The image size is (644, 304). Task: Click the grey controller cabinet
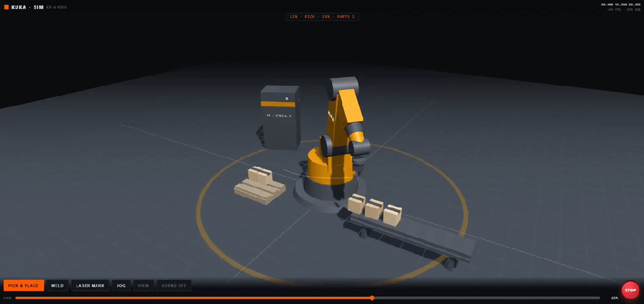tap(280, 117)
